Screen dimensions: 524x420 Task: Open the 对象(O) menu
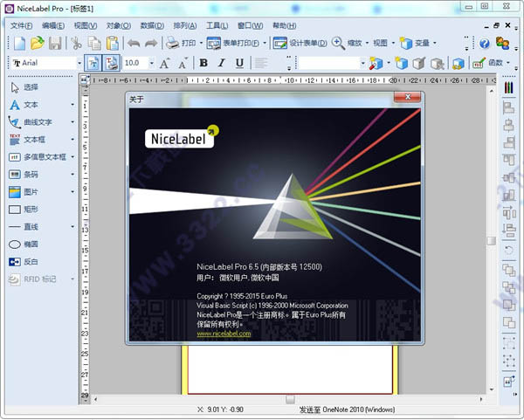(119, 25)
